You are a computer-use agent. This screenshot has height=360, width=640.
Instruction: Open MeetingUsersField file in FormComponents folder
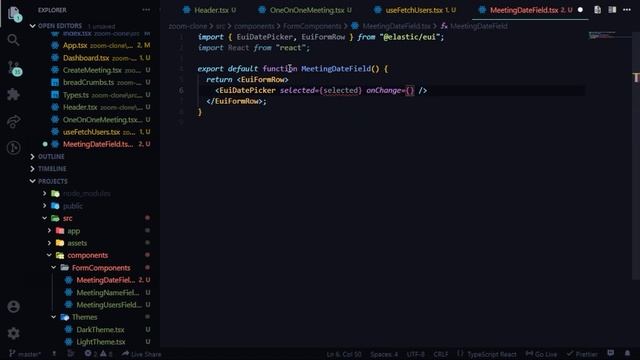pos(108,304)
